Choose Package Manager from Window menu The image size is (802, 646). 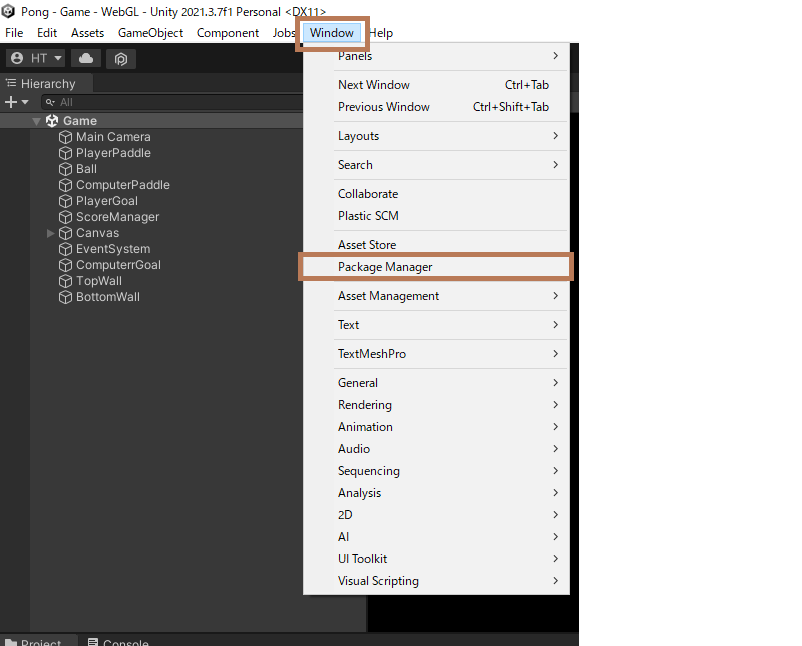436,267
